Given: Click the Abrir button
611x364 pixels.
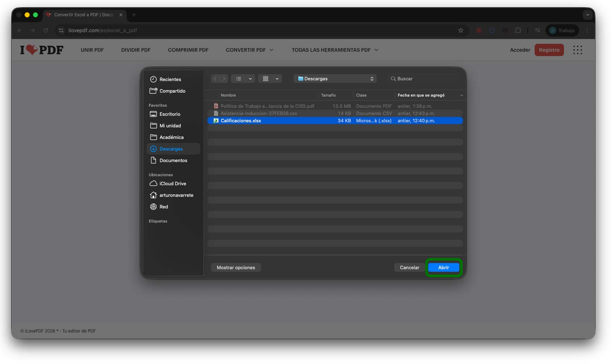Looking at the screenshot, I should coord(443,267).
